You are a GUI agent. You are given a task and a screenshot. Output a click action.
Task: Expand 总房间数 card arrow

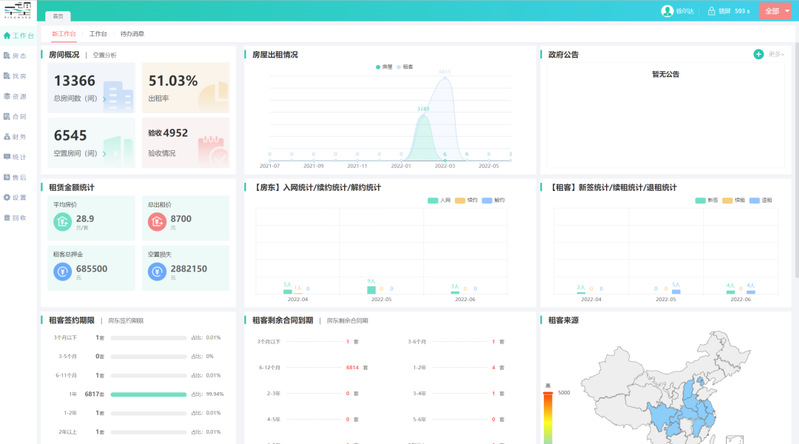pyautogui.click(x=104, y=100)
